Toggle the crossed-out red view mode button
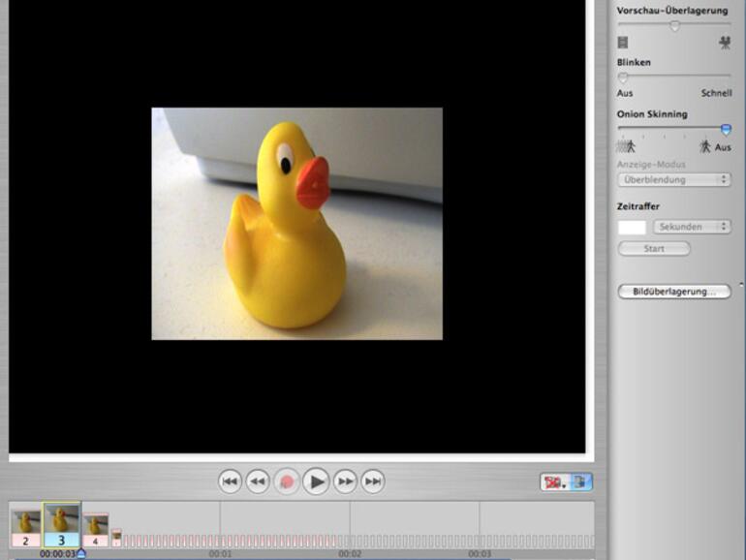Viewport: 746px width, 560px height. (554, 482)
